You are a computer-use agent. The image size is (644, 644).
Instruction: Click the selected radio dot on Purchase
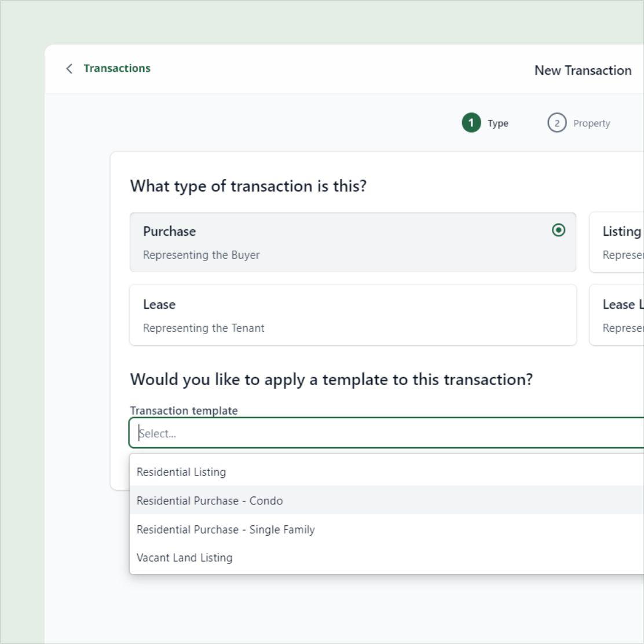click(x=558, y=230)
